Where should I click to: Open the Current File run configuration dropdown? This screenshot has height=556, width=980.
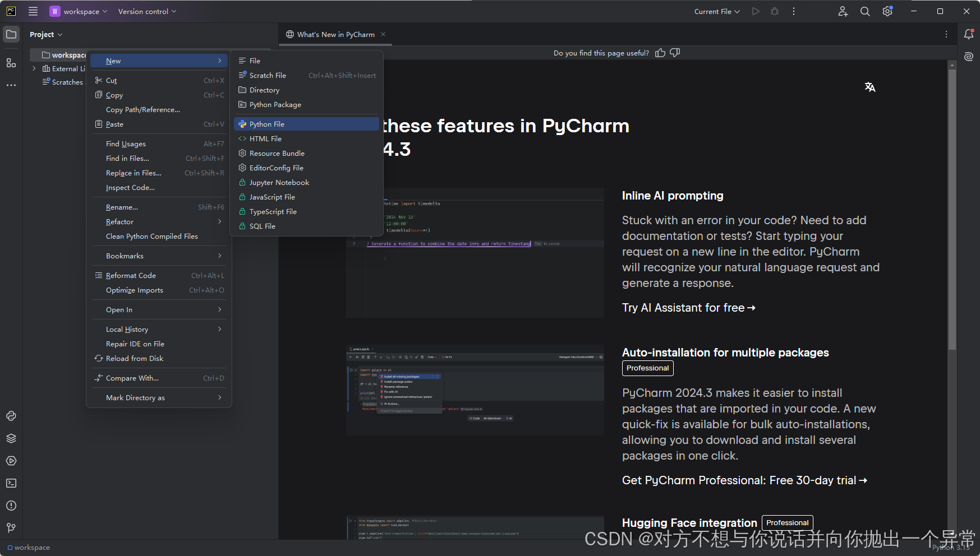(717, 11)
